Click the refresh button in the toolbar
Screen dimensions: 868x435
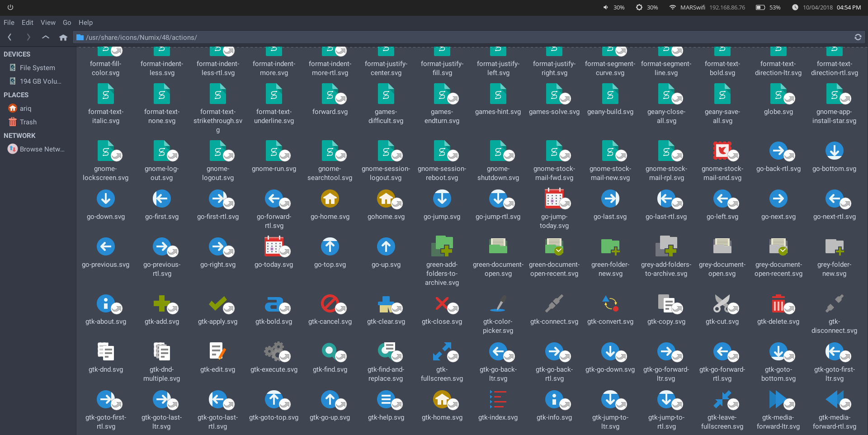tap(858, 37)
